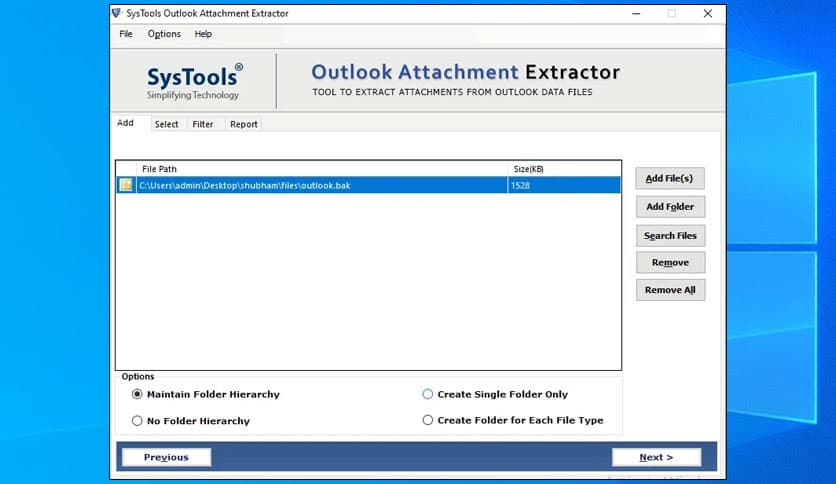Click the Size(KB) column header

564,169
